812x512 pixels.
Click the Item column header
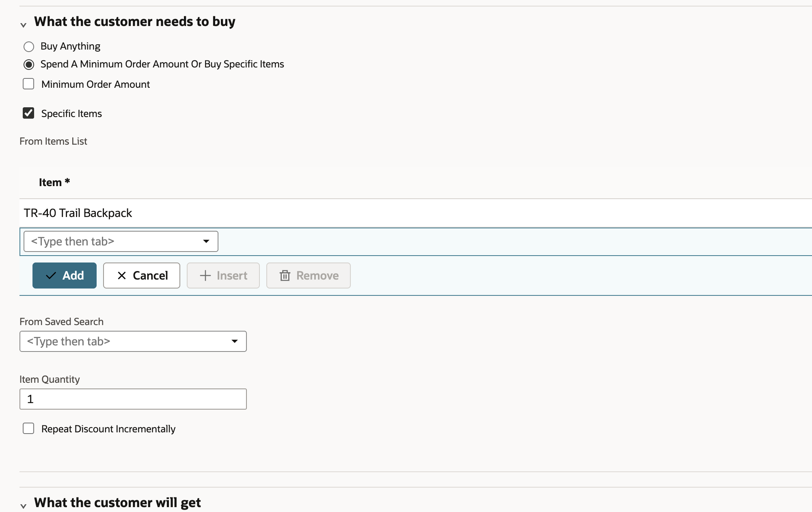pyautogui.click(x=54, y=182)
